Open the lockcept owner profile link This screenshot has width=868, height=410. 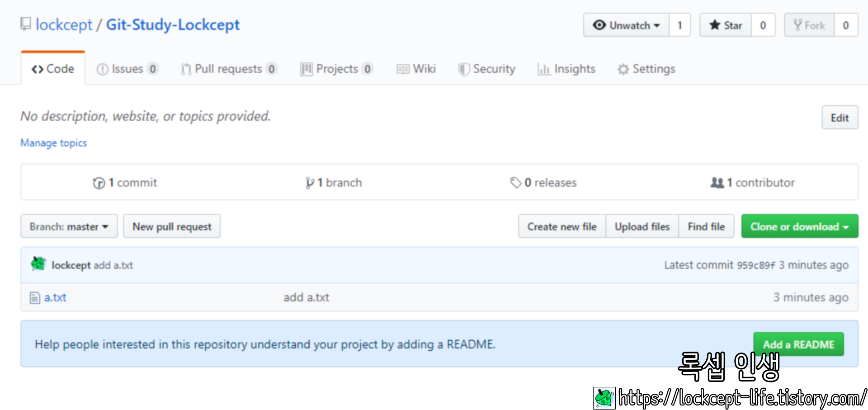(x=64, y=24)
